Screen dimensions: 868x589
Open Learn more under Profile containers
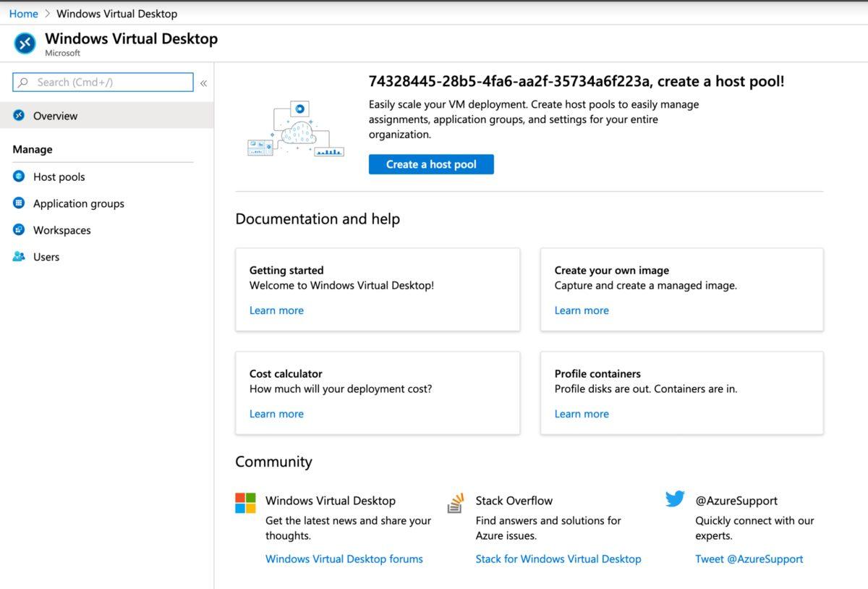582,414
